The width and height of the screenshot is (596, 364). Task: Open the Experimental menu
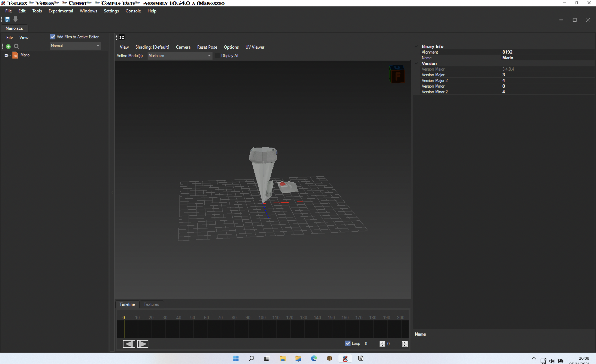(61, 11)
